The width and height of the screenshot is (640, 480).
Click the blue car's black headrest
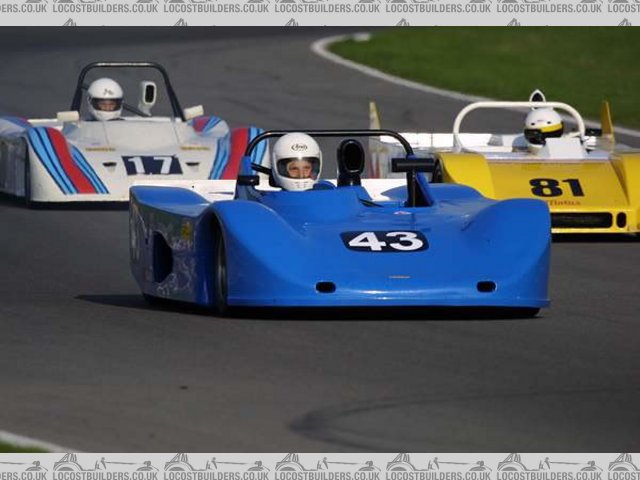coord(351,160)
